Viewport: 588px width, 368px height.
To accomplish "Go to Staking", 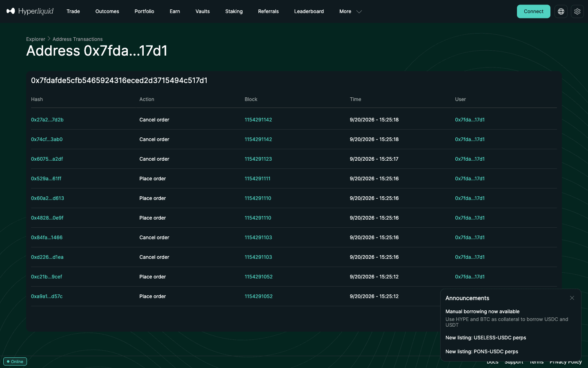I will (x=234, y=11).
